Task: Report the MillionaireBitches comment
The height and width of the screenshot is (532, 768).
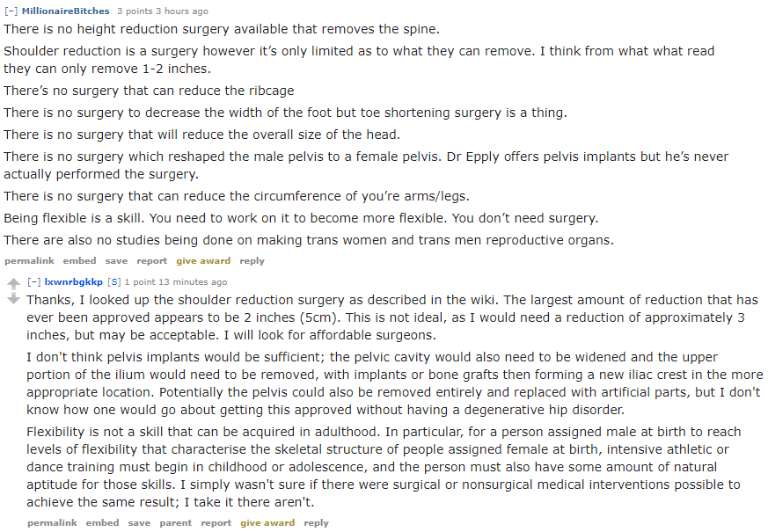Action: (151, 261)
